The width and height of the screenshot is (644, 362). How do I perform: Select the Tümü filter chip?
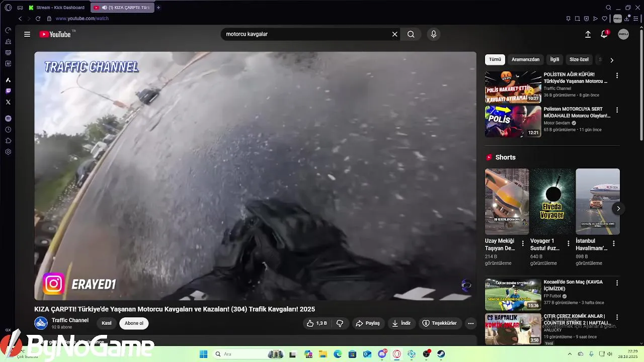point(495,59)
